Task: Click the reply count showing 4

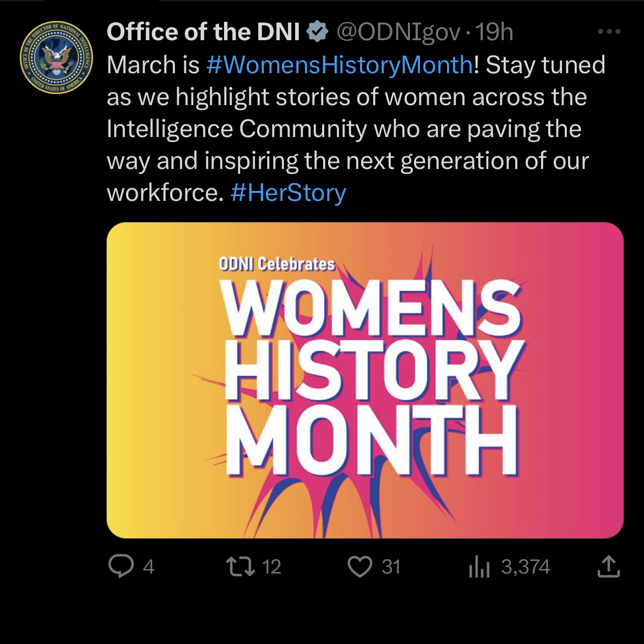Action: (x=149, y=566)
